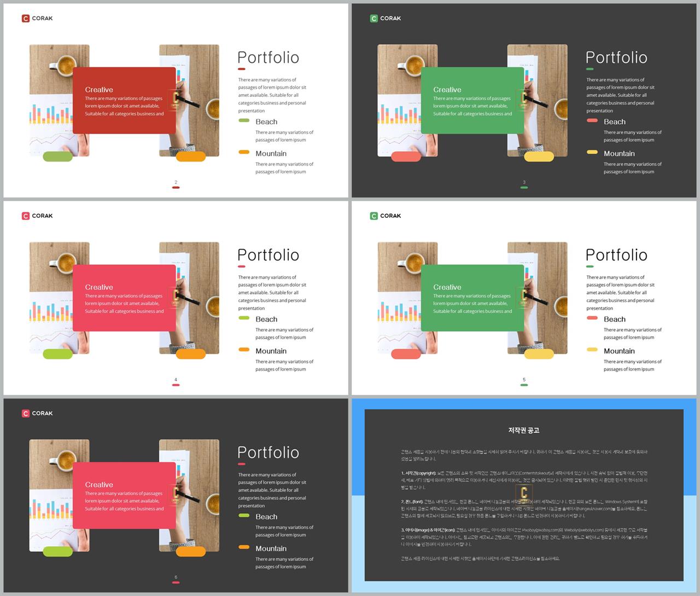Screen dimensions: 700x596
Task: Select the Mountain heading on slide 2
Action: pyautogui.click(x=271, y=153)
